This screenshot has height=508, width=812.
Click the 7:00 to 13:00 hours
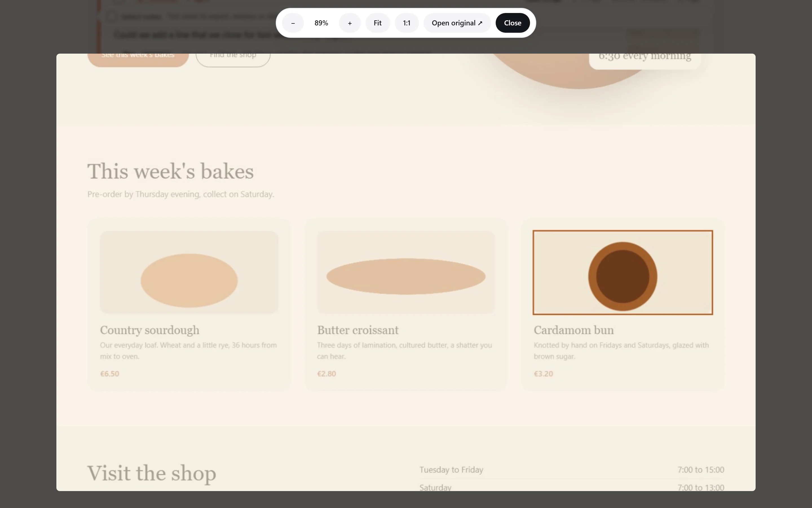click(701, 487)
